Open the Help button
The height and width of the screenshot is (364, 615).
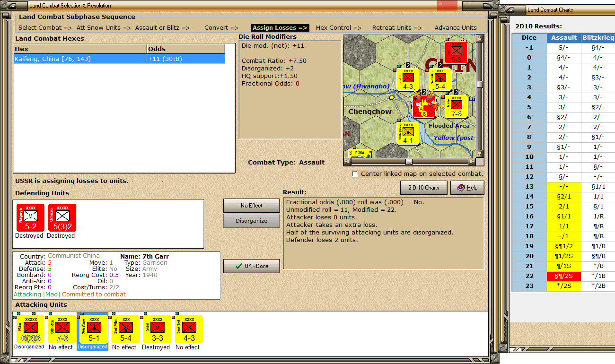coord(467,188)
